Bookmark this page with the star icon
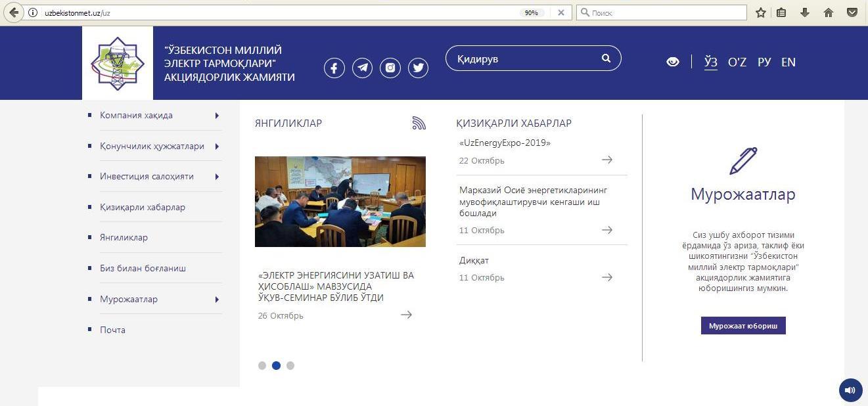The width and height of the screenshot is (868, 406). [761, 12]
